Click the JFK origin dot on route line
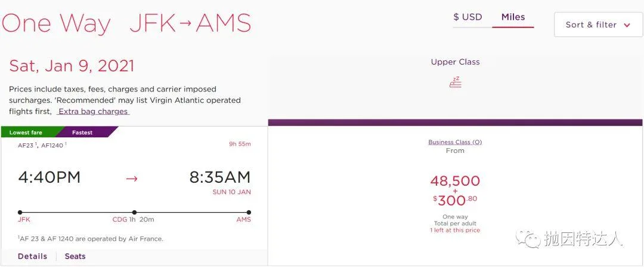 pos(20,212)
